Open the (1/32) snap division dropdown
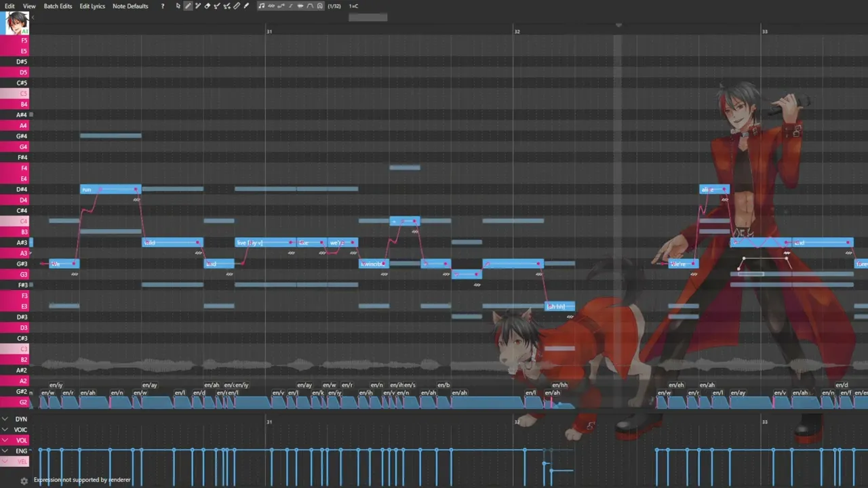The height and width of the screenshot is (488, 868). (x=334, y=6)
